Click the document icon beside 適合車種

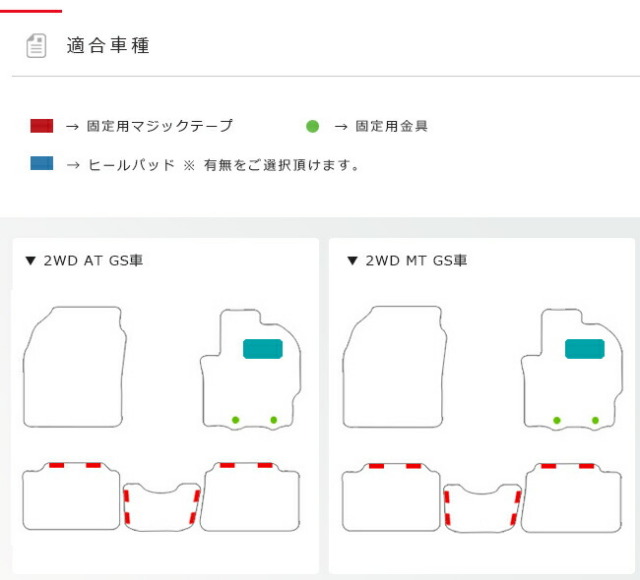tap(36, 45)
